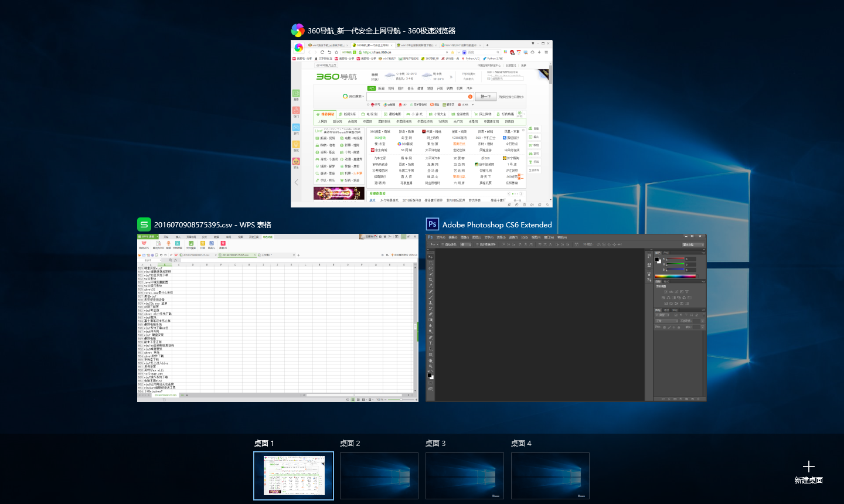The width and height of the screenshot is (844, 504).
Task: Select the Type tool in Photoshop toolbox
Action: [x=431, y=343]
